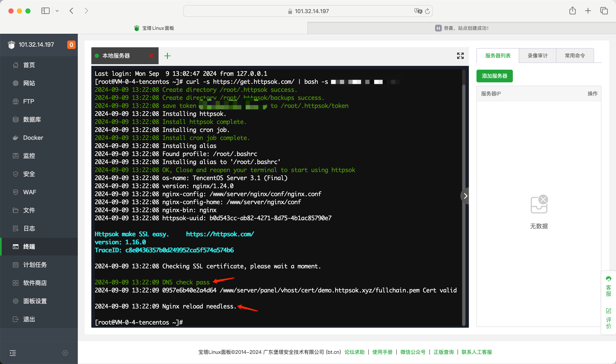Image resolution: width=616 pixels, height=364 pixels.
Task: Toggle Safari sidebar panel
Action: click(x=45, y=11)
